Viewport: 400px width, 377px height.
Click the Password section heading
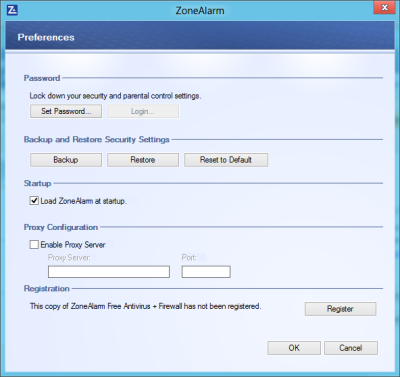[x=42, y=78]
